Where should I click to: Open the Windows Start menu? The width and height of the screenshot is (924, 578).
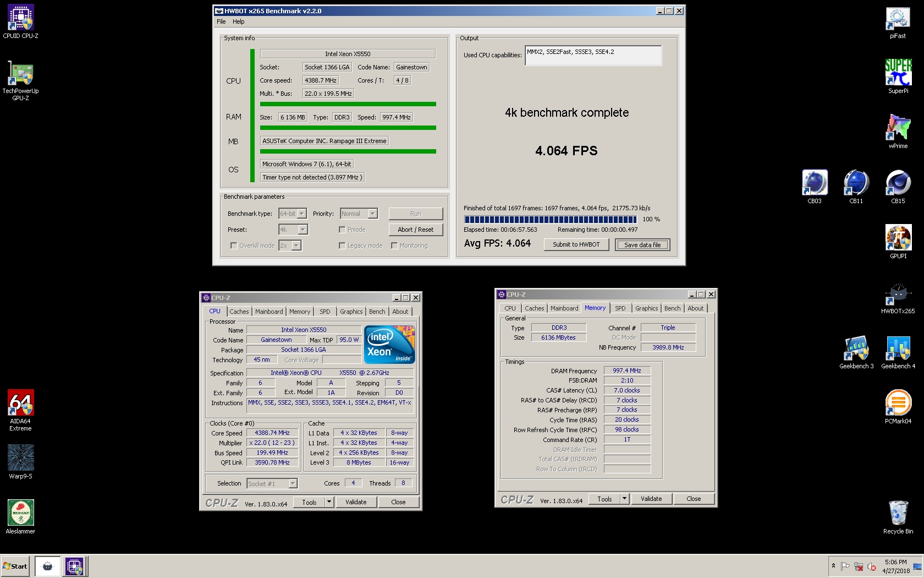(x=15, y=566)
